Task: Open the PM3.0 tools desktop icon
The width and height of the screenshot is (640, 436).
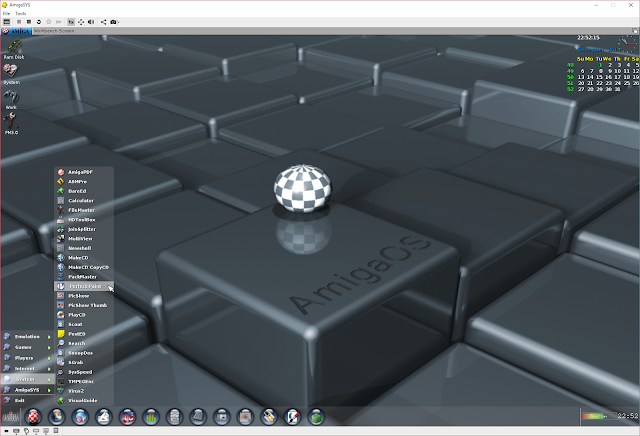Action: tap(11, 124)
